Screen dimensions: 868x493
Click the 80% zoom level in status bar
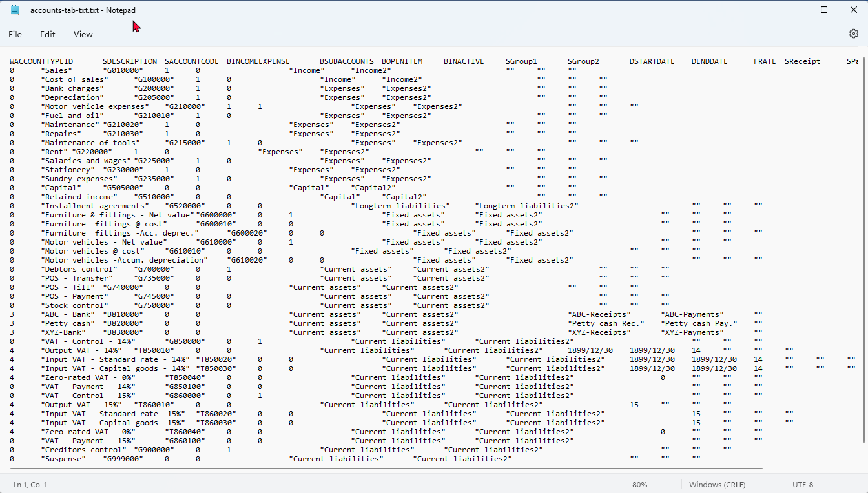click(639, 485)
